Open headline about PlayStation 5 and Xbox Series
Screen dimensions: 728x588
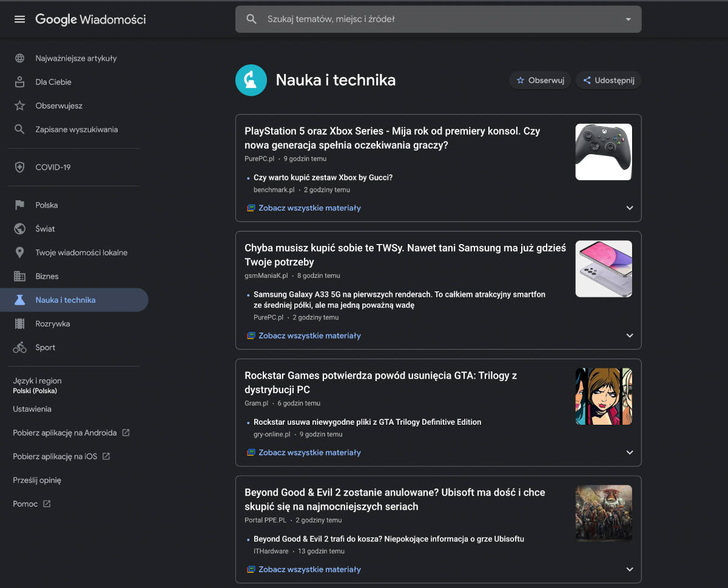(x=392, y=138)
